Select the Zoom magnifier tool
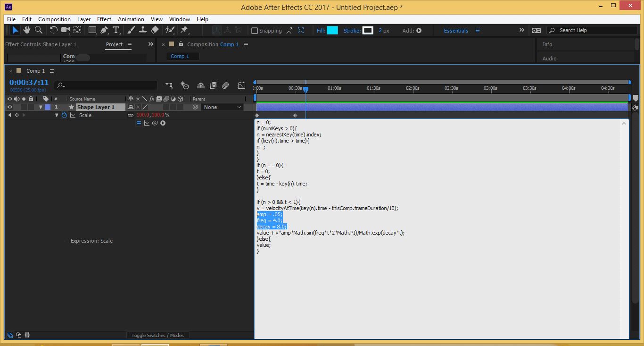 pos(39,30)
